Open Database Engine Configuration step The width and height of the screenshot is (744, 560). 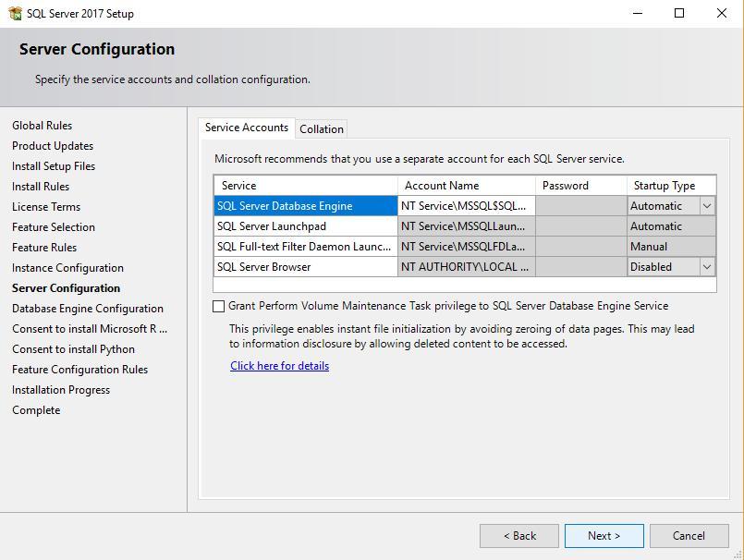coord(81,308)
